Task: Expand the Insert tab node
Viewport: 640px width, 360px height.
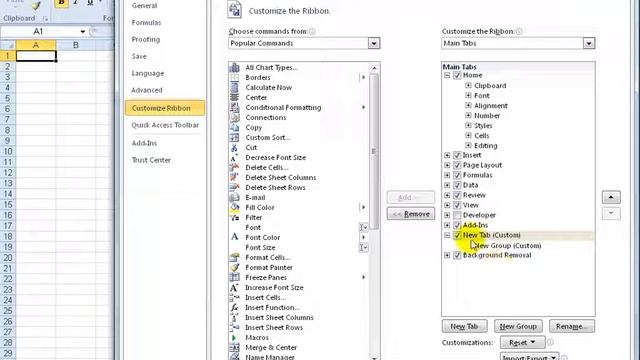Action: coord(447,155)
